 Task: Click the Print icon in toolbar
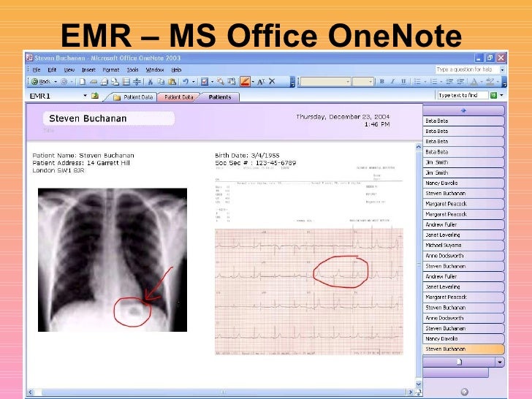[x=104, y=81]
